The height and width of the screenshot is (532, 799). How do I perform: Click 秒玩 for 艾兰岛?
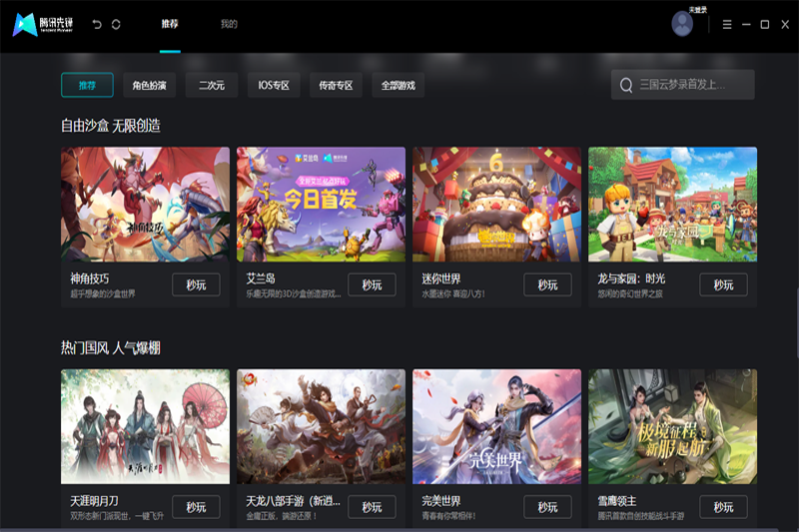point(372,284)
